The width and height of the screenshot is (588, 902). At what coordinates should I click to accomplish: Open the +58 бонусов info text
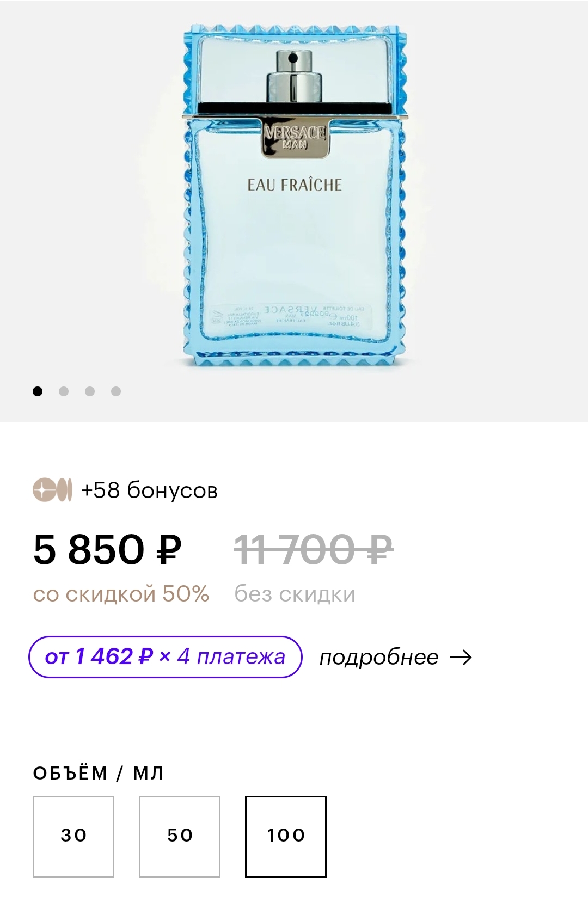[149, 490]
